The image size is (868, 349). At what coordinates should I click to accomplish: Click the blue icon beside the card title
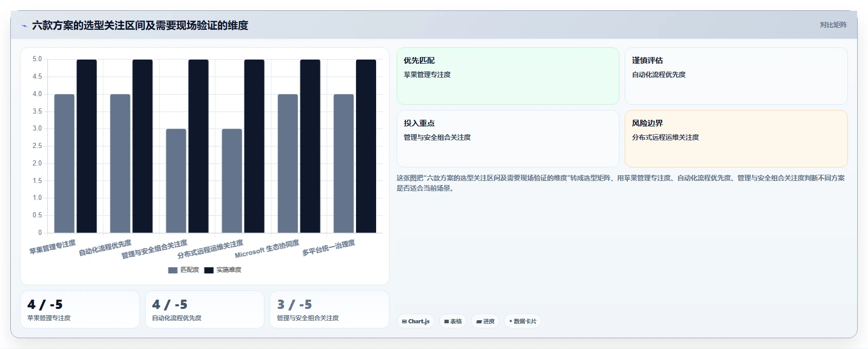[24, 26]
